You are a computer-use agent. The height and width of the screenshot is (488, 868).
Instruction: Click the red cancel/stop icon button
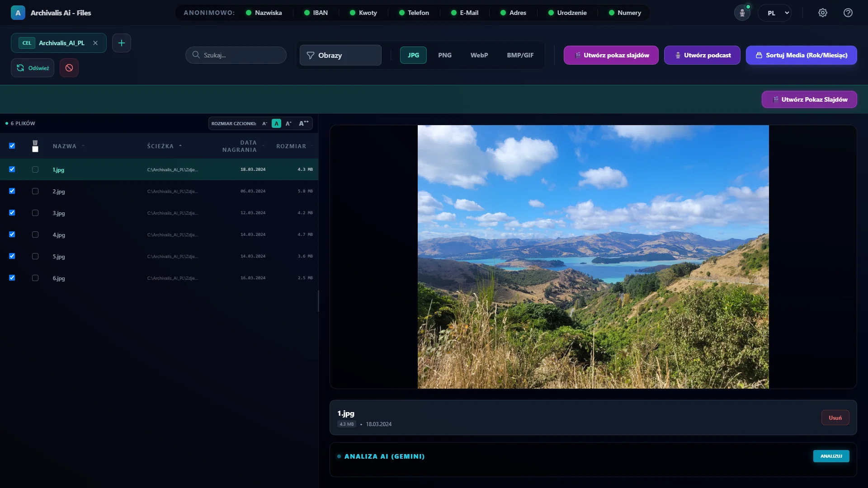click(x=69, y=68)
